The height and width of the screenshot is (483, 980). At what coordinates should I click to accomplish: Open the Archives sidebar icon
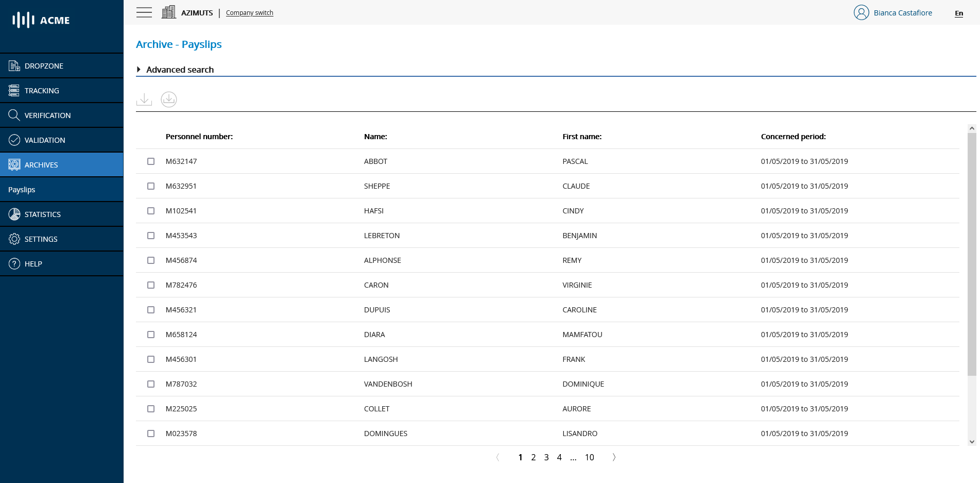(x=14, y=164)
